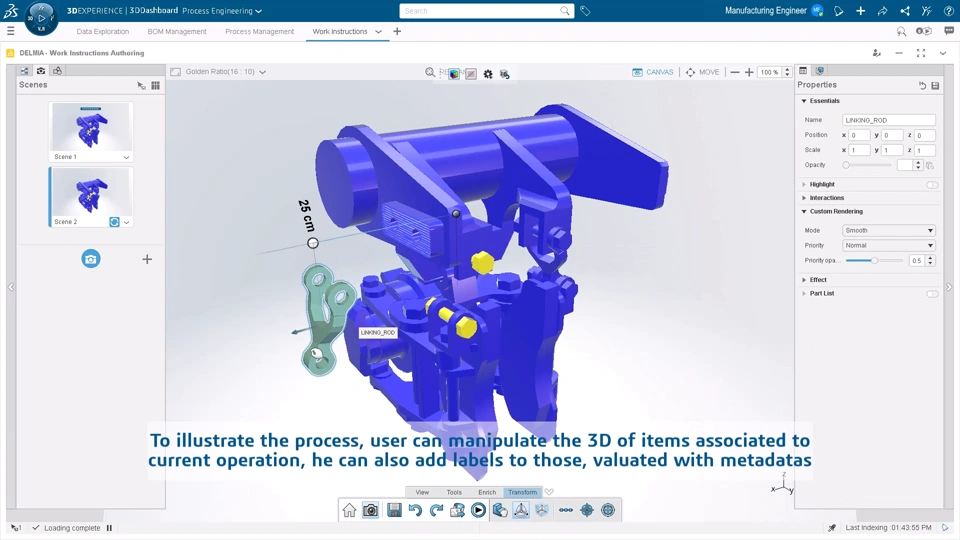
Task: Click the Home view icon in bottom toolbar
Action: pos(350,510)
